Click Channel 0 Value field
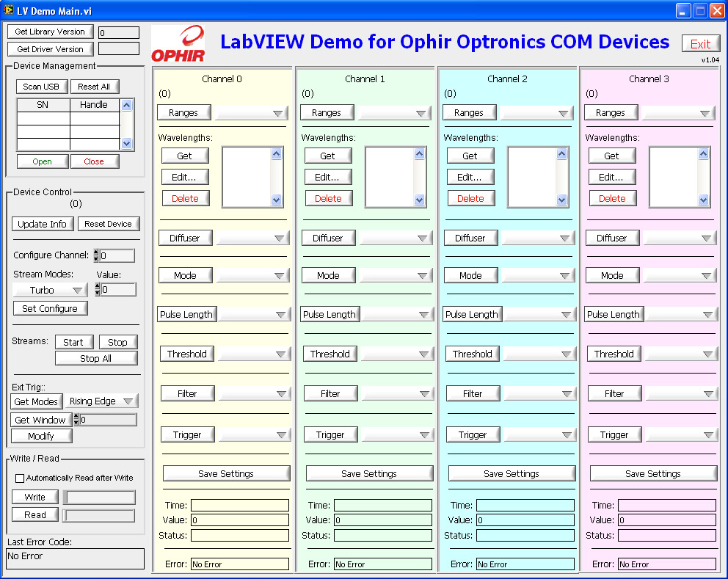 (x=240, y=520)
